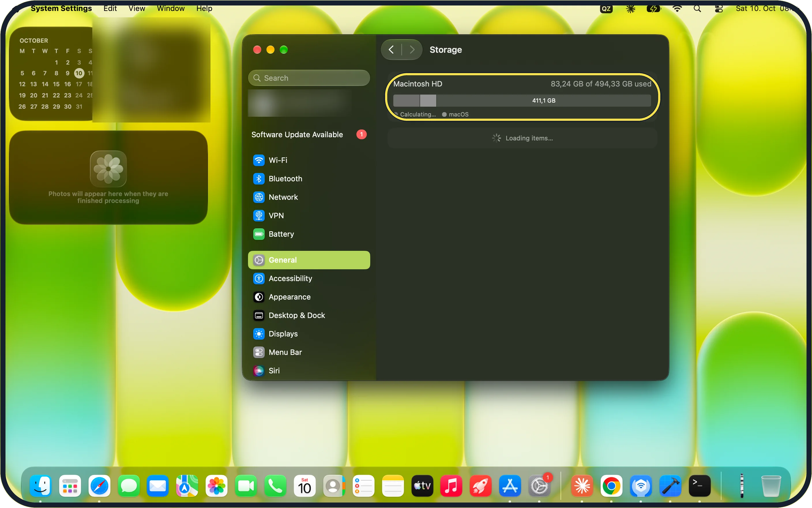Open the Window menu
Viewport: 812px width, 508px height.
pos(171,8)
